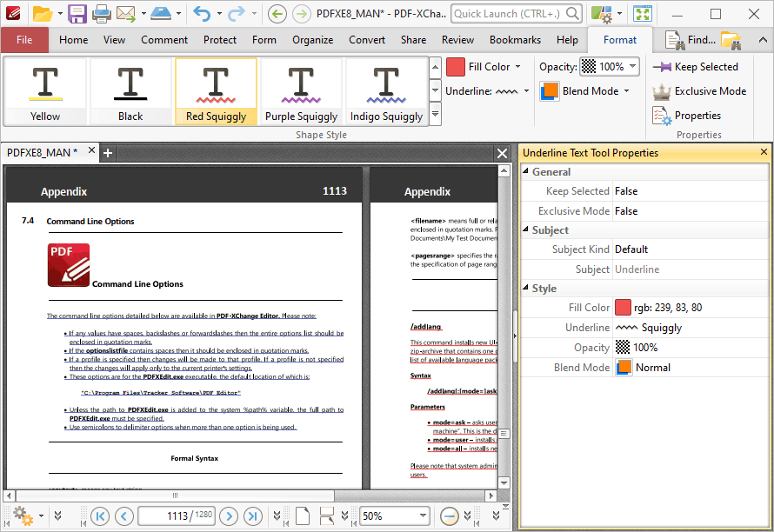The height and width of the screenshot is (532, 774).
Task: Print the document using the printer icon
Action: [x=102, y=14]
